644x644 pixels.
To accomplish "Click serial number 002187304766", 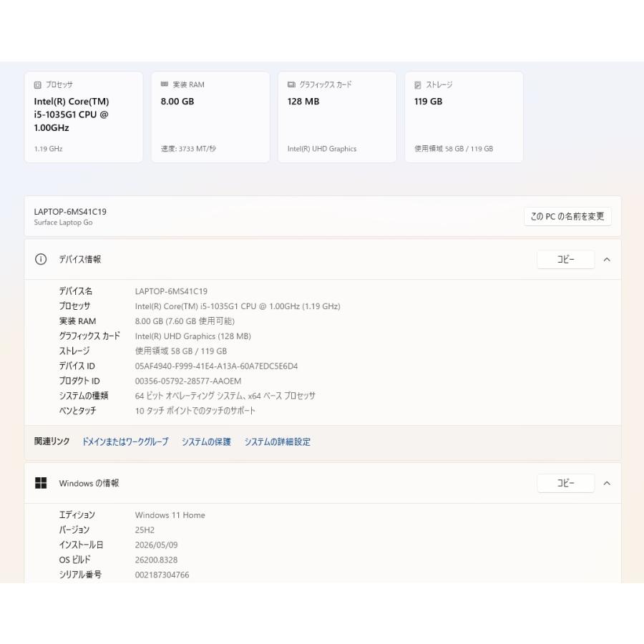I will (x=162, y=575).
